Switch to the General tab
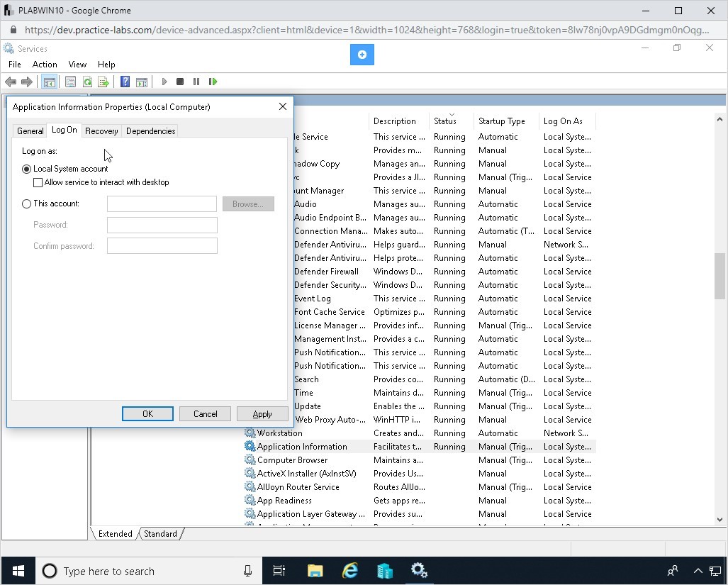728x585 pixels. (30, 131)
